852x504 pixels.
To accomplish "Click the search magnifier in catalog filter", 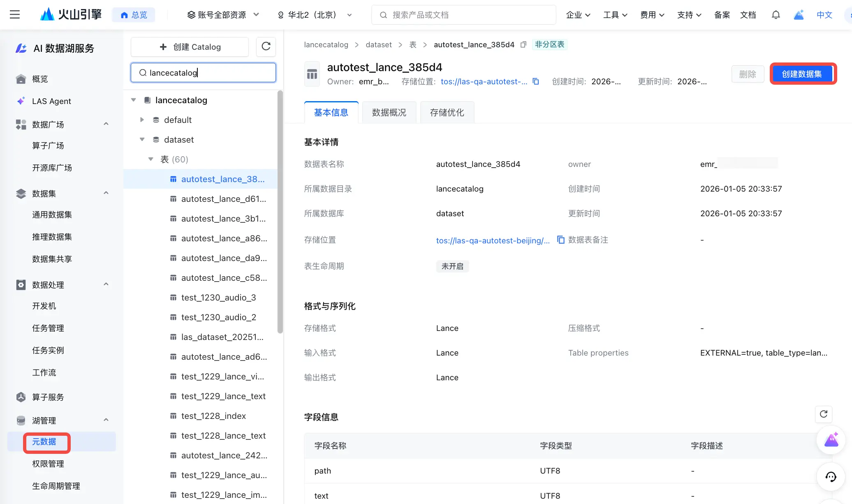I will 143,73.
